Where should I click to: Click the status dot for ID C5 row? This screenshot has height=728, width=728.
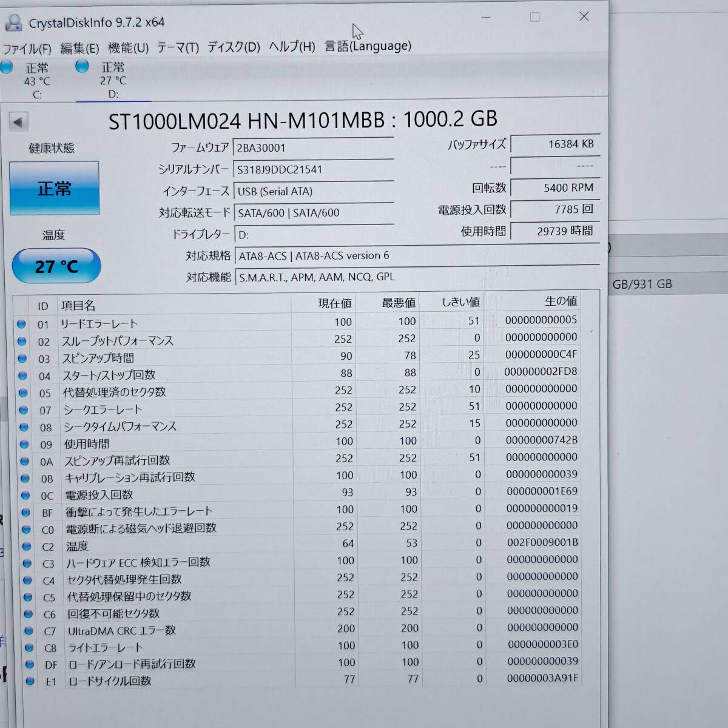tap(29, 598)
